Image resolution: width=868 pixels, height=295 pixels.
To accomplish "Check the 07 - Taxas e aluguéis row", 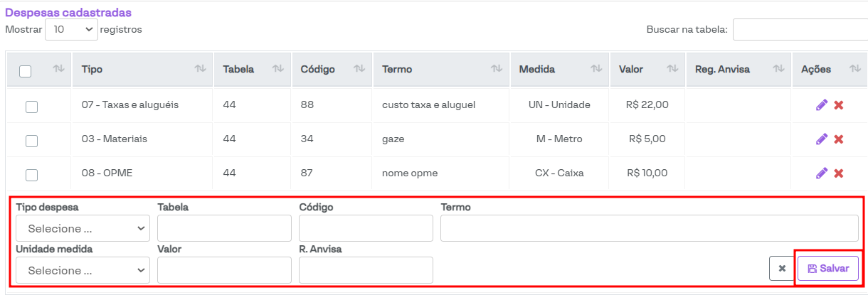I will (31, 107).
